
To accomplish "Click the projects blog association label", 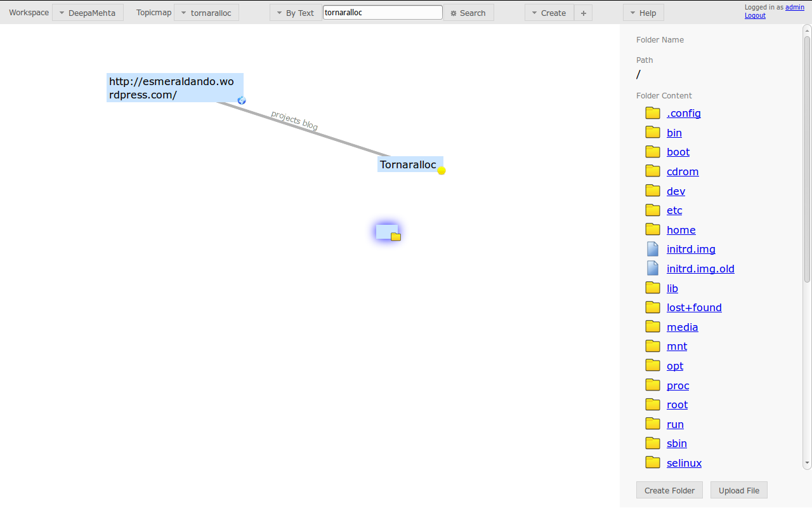I will 294,120.
